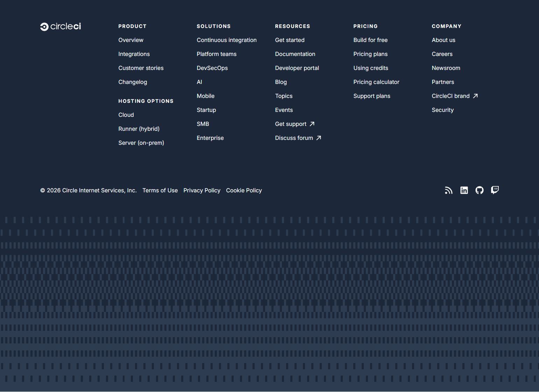The image size is (539, 392).
Task: Open the Cookie Policy
Action: click(244, 190)
